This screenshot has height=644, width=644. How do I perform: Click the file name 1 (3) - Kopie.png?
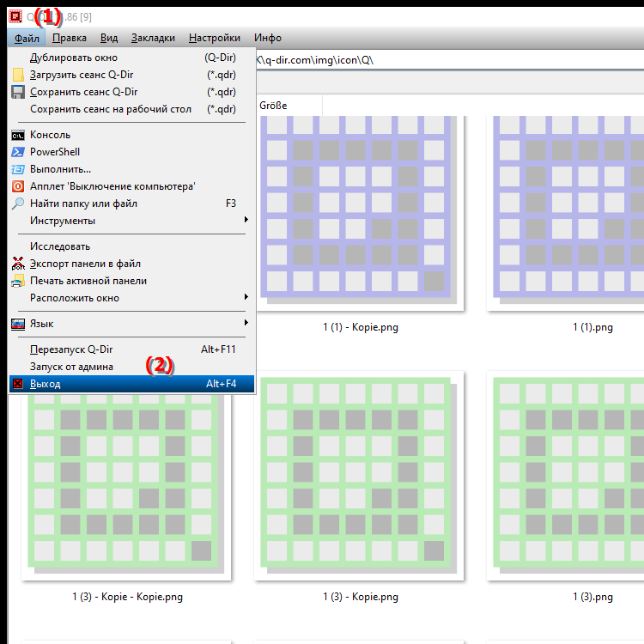point(361,597)
